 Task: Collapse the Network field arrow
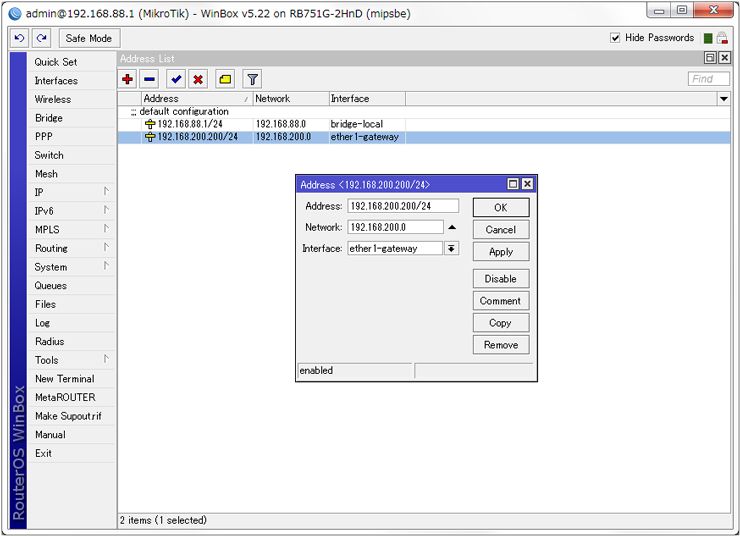click(452, 227)
